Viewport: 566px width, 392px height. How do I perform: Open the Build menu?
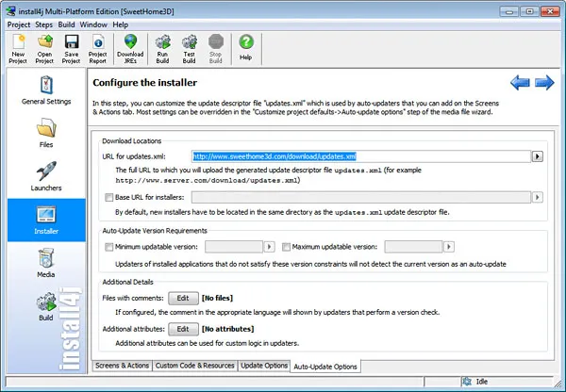pos(66,24)
